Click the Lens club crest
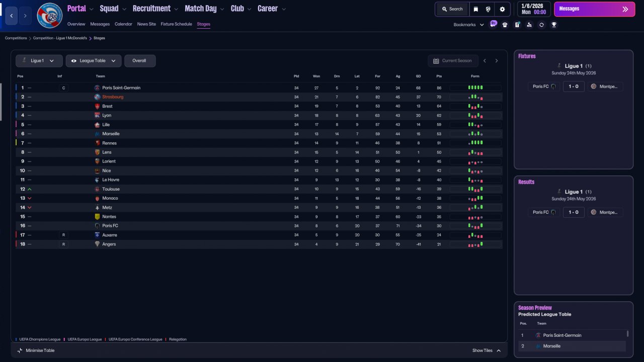Screen dimensions: 644x362 click(x=97, y=152)
